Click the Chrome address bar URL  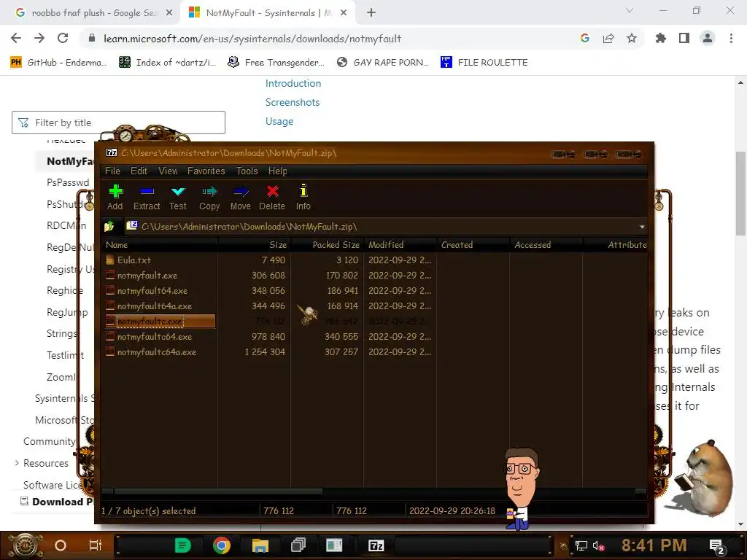click(252, 39)
